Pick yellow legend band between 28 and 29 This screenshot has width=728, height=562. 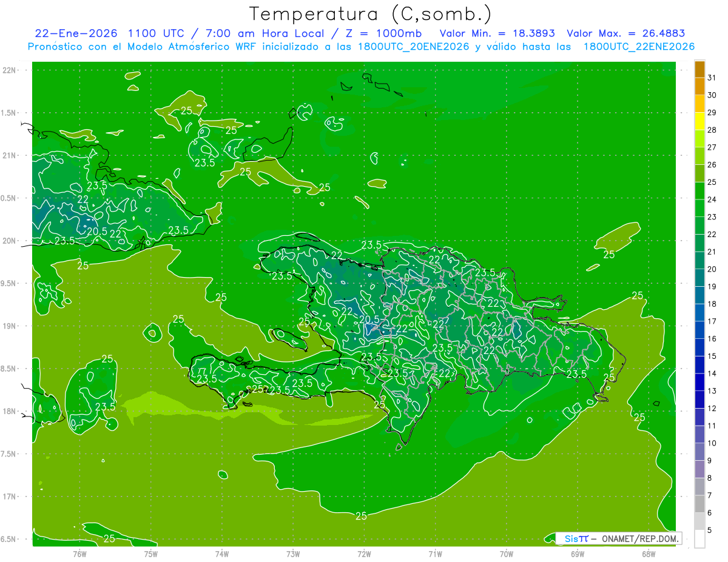coord(699,121)
